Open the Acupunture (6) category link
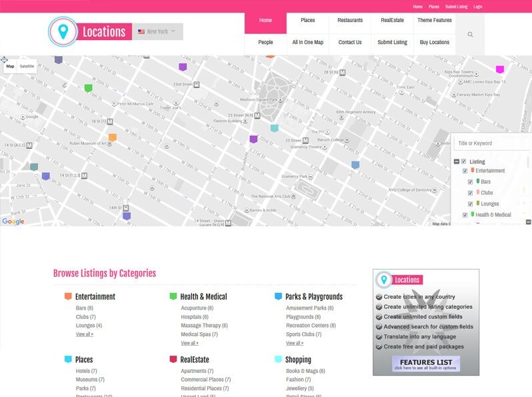The image size is (532, 397). [197, 308]
